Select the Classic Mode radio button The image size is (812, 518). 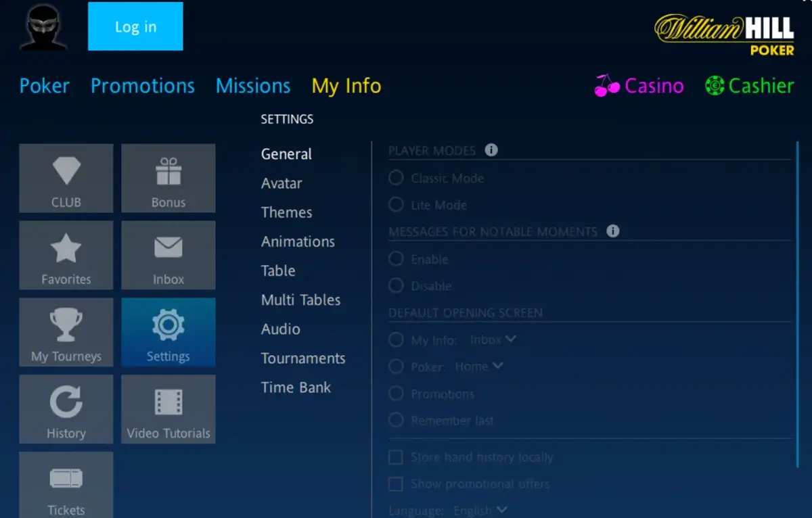point(396,179)
